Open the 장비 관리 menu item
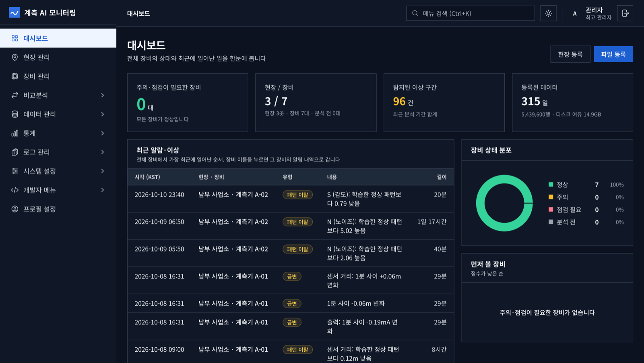The height and width of the screenshot is (363, 644). pyautogui.click(x=58, y=76)
